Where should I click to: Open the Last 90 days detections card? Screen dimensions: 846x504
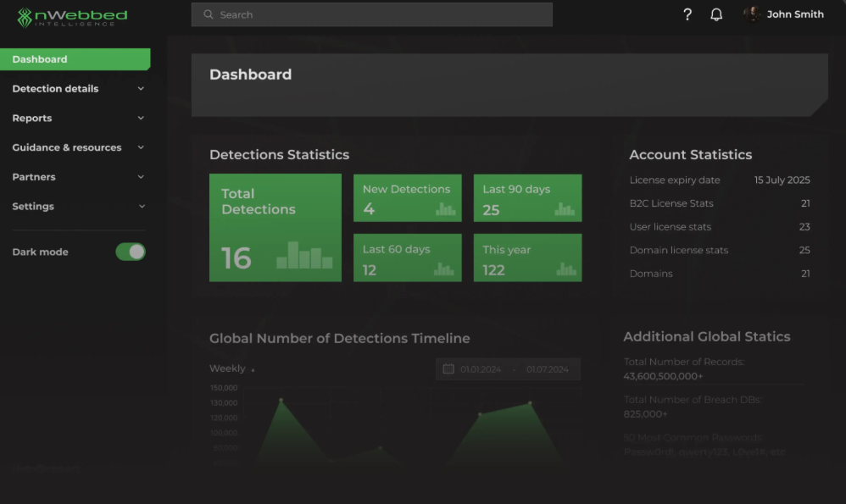(527, 198)
